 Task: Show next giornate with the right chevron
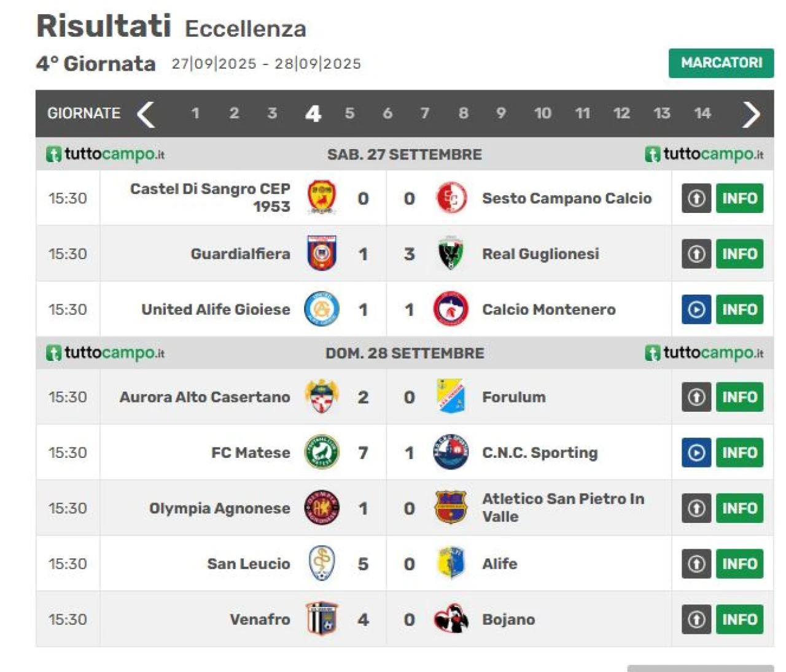750,114
